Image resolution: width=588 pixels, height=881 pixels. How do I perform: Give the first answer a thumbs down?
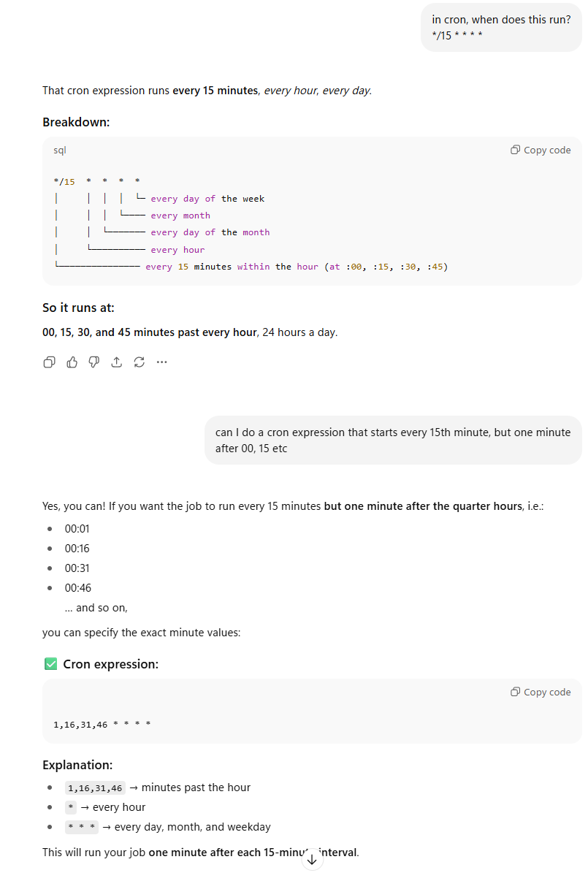click(x=93, y=362)
